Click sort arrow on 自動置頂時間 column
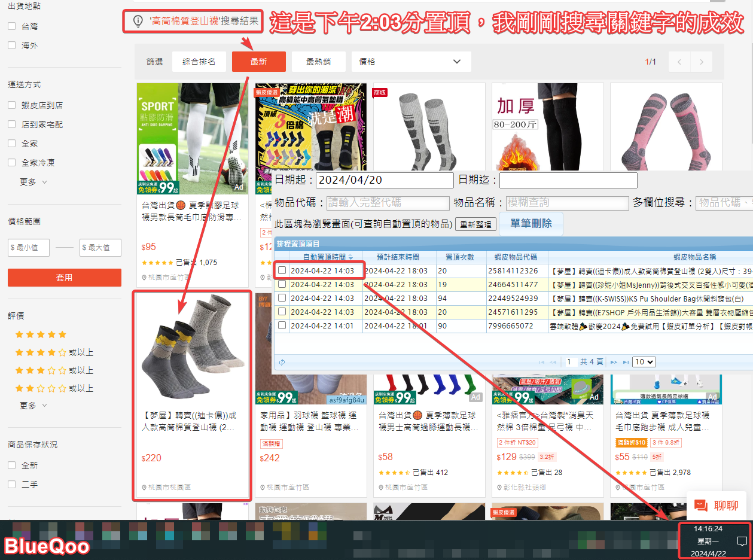This screenshot has height=560, width=753. coord(350,257)
